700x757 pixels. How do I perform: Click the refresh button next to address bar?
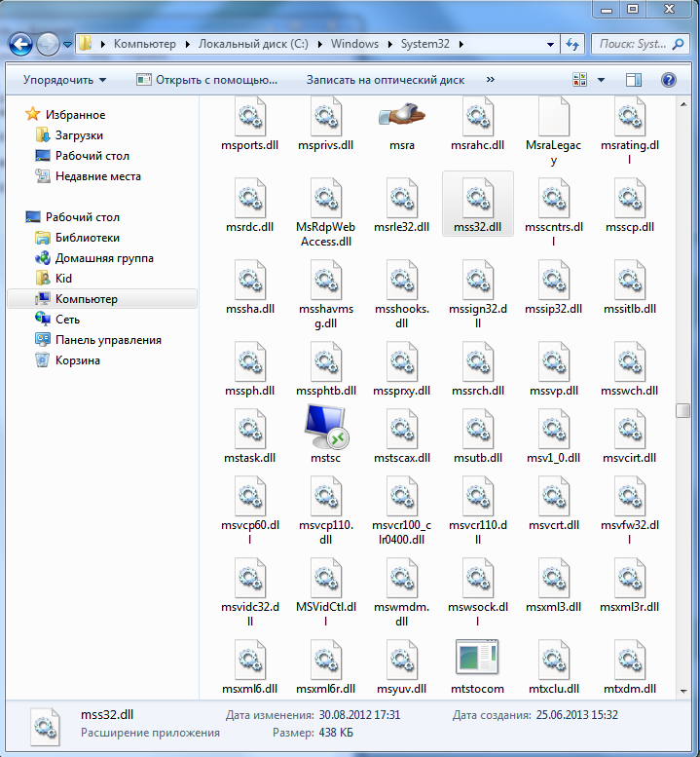tap(572, 45)
